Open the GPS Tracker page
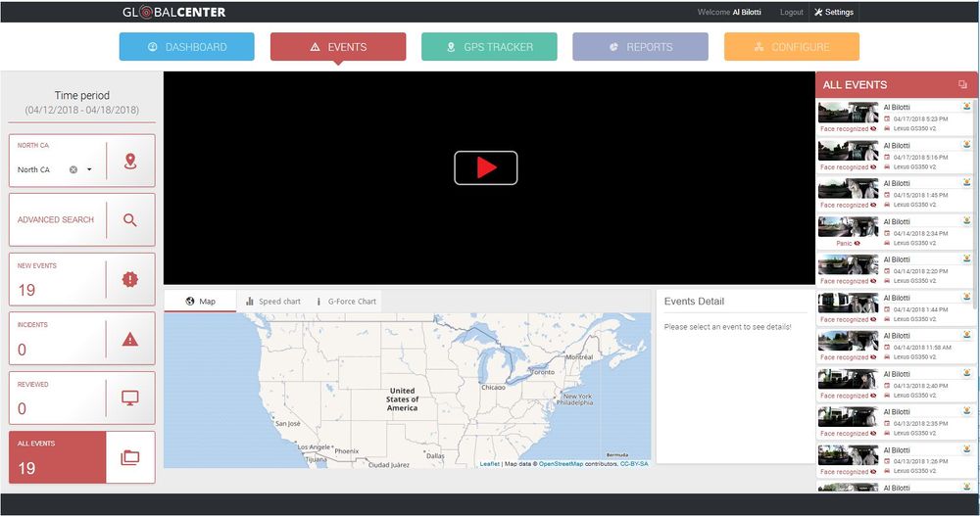The image size is (980, 516). tap(489, 47)
